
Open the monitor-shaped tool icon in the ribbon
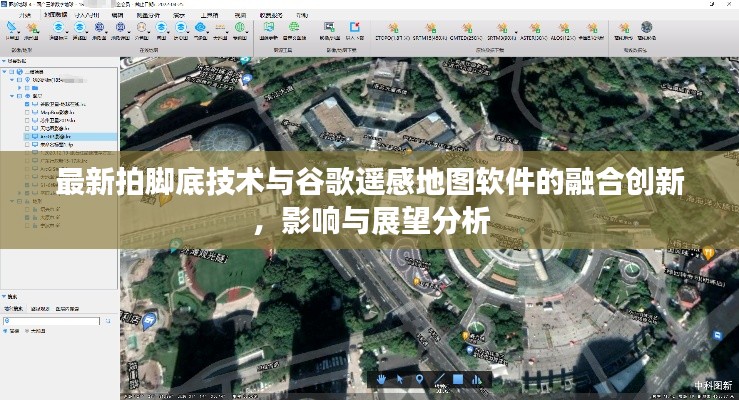pyautogui.click(x=269, y=27)
